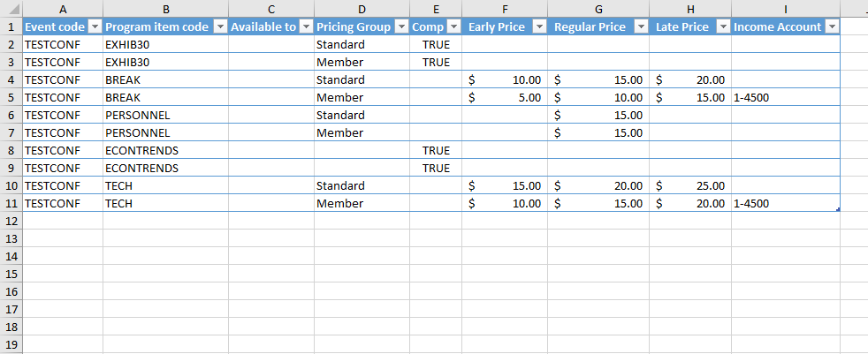Expand the Comp column filter arrow
The width and height of the screenshot is (868, 354).
453,26
